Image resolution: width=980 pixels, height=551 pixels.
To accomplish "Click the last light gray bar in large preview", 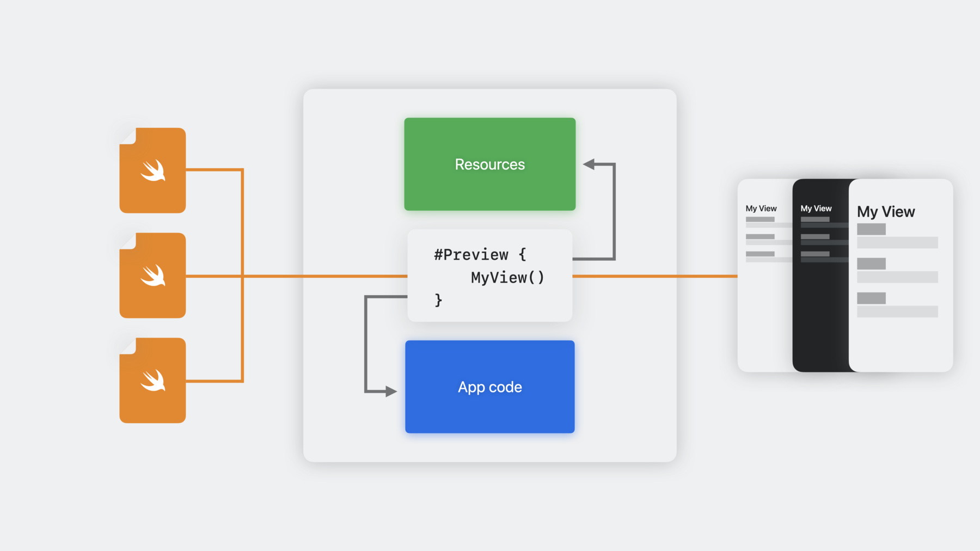I will click(x=897, y=311).
